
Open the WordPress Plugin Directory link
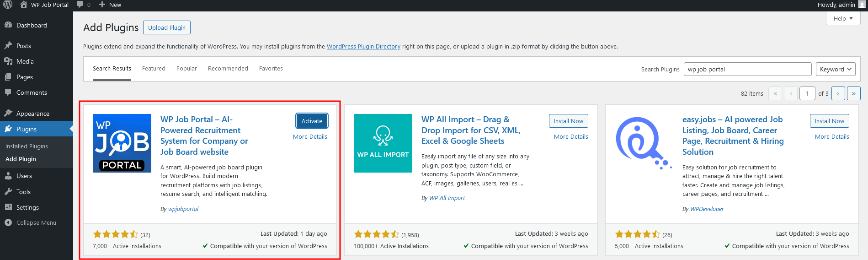[363, 46]
